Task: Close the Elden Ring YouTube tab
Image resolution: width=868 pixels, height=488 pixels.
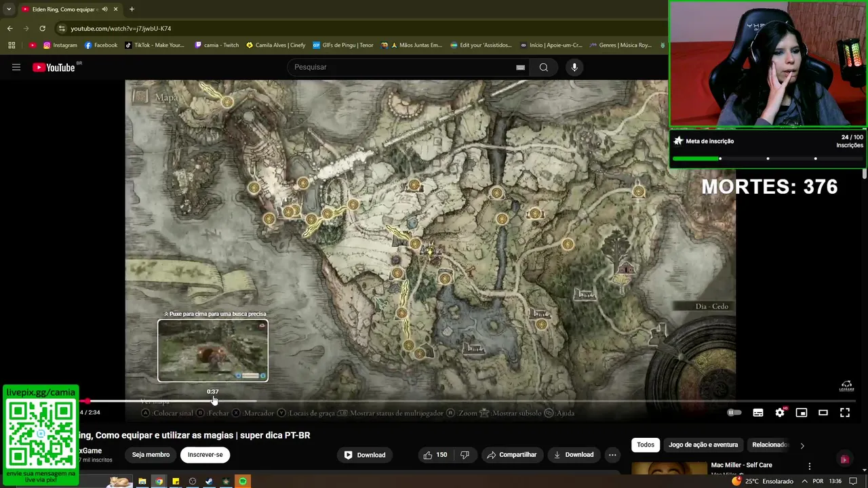Action: pos(115,9)
